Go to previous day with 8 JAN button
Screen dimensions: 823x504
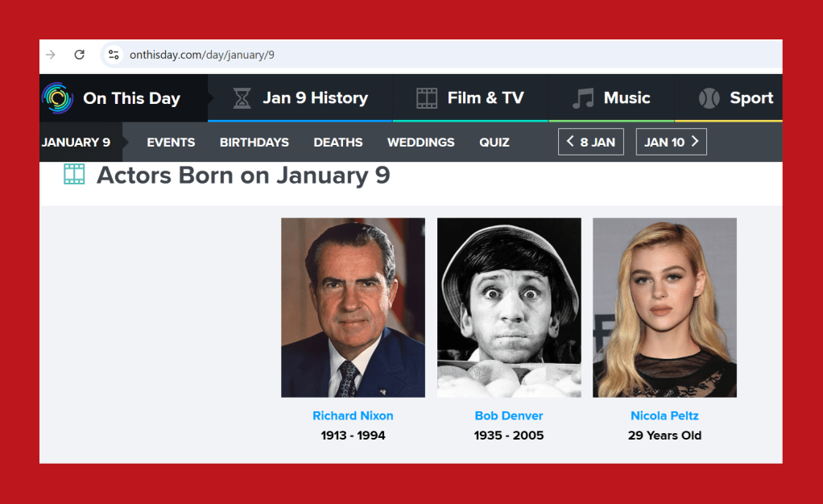[x=590, y=142]
